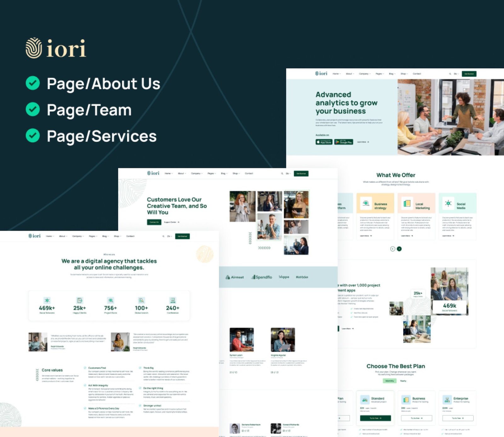Click the 25k+ happy clients icon
This screenshot has width=504, height=437.
click(79, 300)
